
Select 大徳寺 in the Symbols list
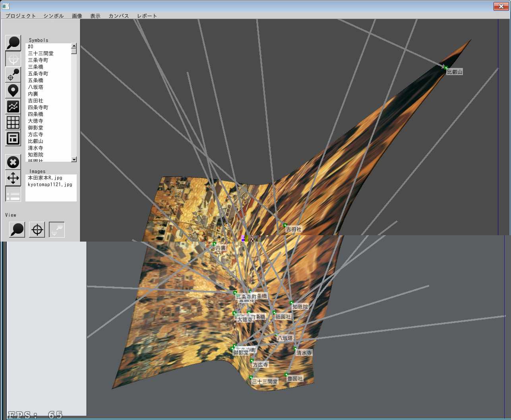pyautogui.click(x=48, y=121)
